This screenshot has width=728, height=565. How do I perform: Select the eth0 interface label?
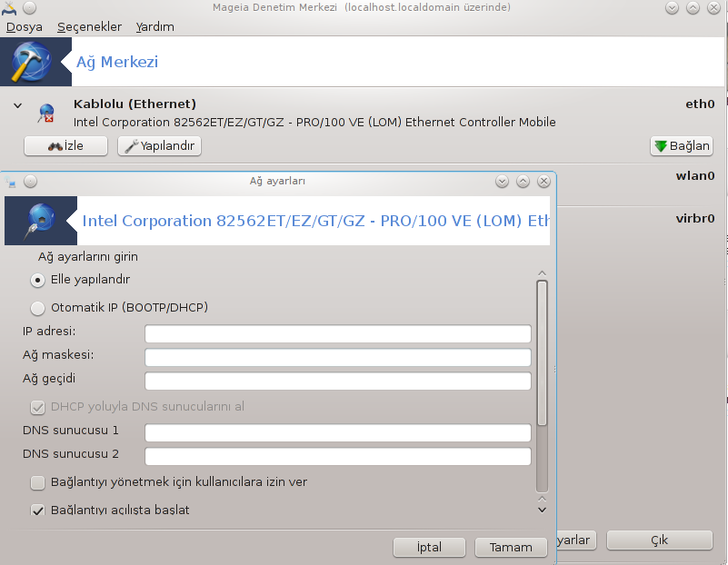(x=700, y=104)
